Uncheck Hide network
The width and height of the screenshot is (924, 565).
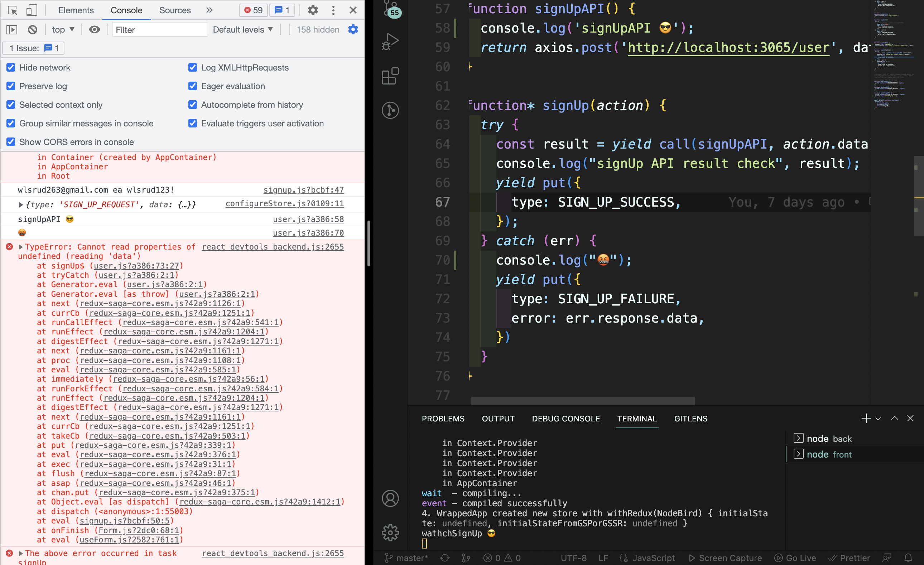[11, 67]
